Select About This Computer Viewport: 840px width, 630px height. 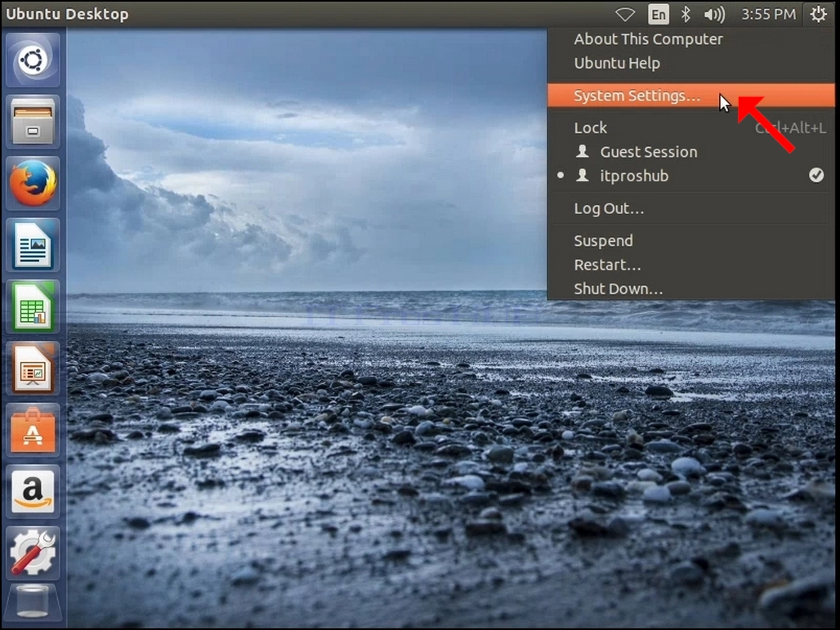[691, 39]
